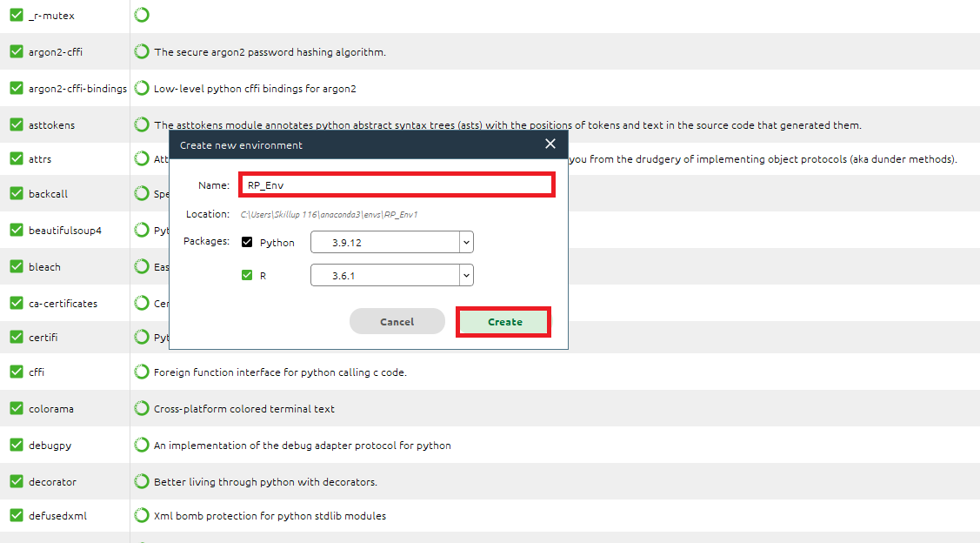980x543 pixels.
Task: Click the circle icon next to asttokens description
Action: 142,125
